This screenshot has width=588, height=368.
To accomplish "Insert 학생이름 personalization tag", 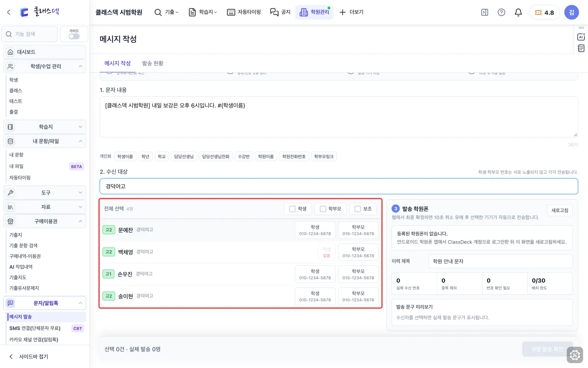I will (x=125, y=156).
